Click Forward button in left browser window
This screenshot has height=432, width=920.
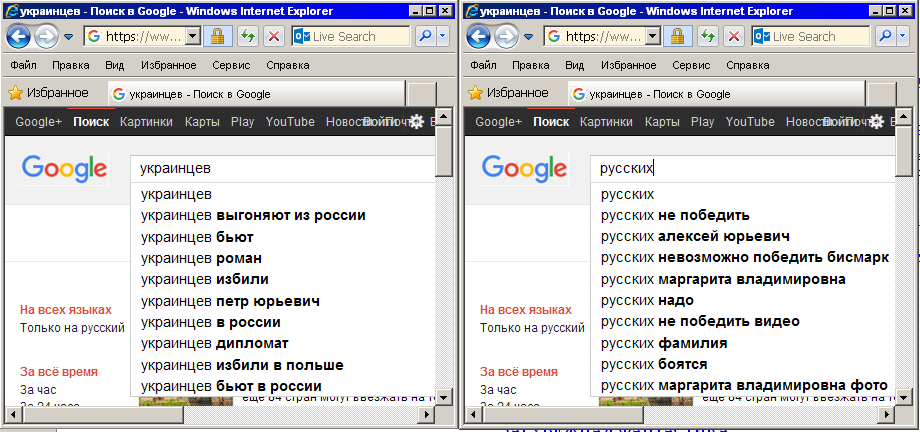[46, 37]
